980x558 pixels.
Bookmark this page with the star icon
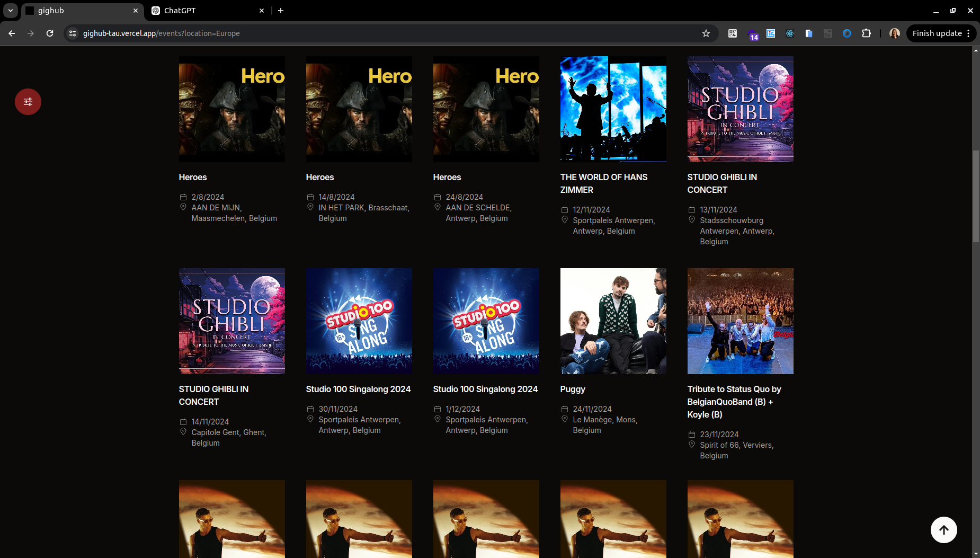706,33
